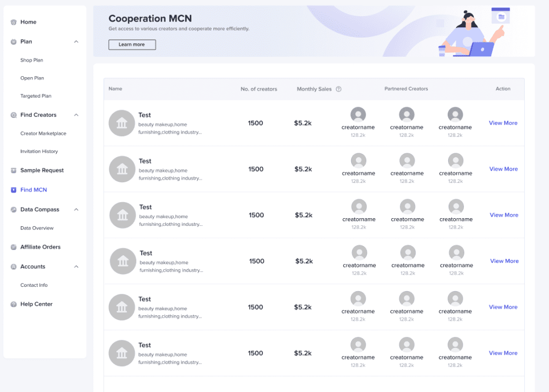
Task: Click the first Test MCN institution avatar
Action: [122, 123]
